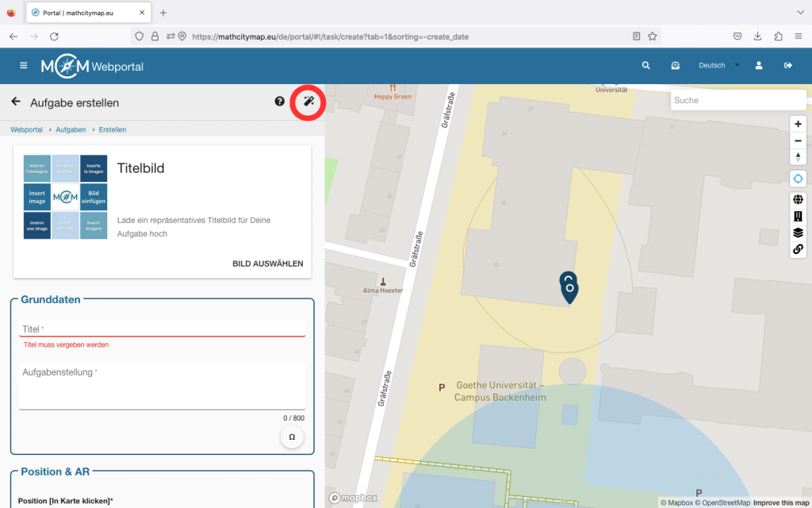Insert special character with omega button

pyautogui.click(x=292, y=437)
